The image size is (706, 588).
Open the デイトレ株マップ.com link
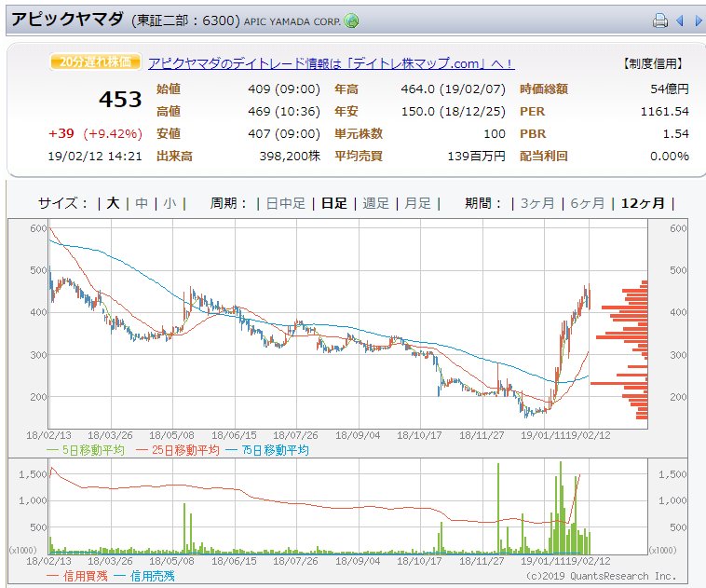click(332, 63)
